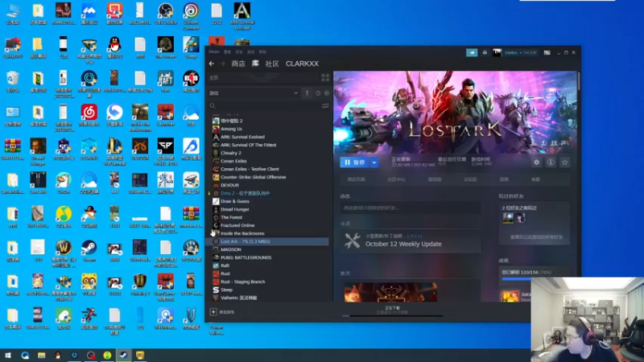Click the 主页 library home button
Screen dimensions: 644x362
coord(263,77)
